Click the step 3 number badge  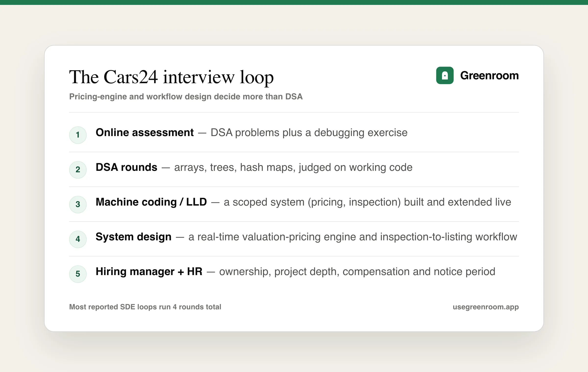coord(78,204)
